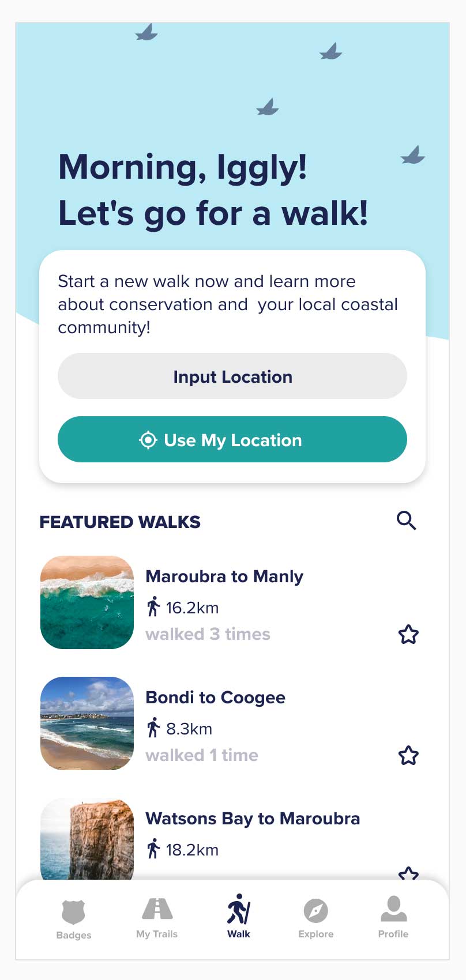This screenshot has height=980, width=466.
Task: Open the Maroubra to Manly thumbnail
Action: pyautogui.click(x=87, y=602)
